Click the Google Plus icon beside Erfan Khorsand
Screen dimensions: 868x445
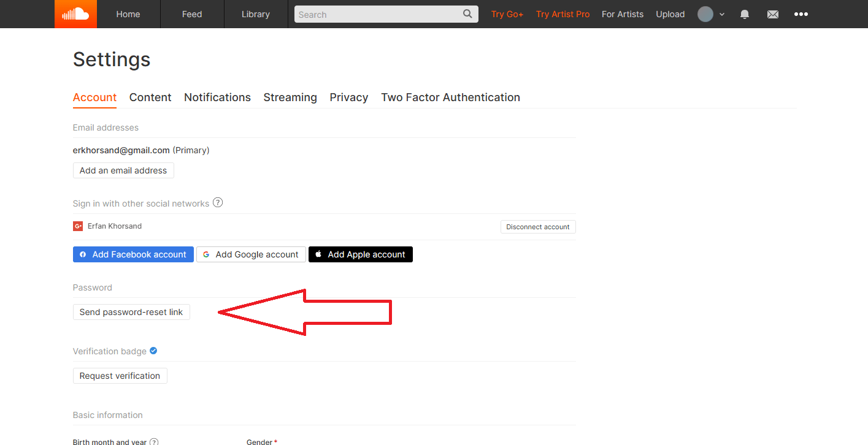(x=78, y=226)
